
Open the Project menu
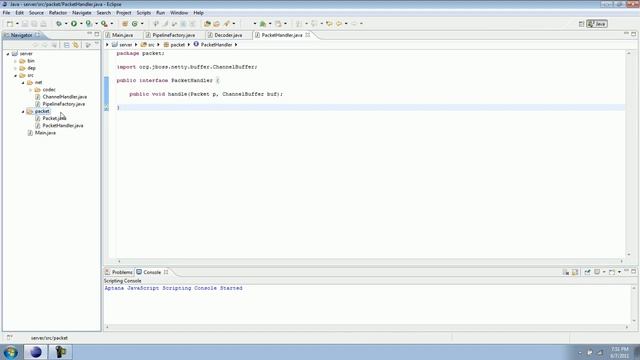[124, 13]
